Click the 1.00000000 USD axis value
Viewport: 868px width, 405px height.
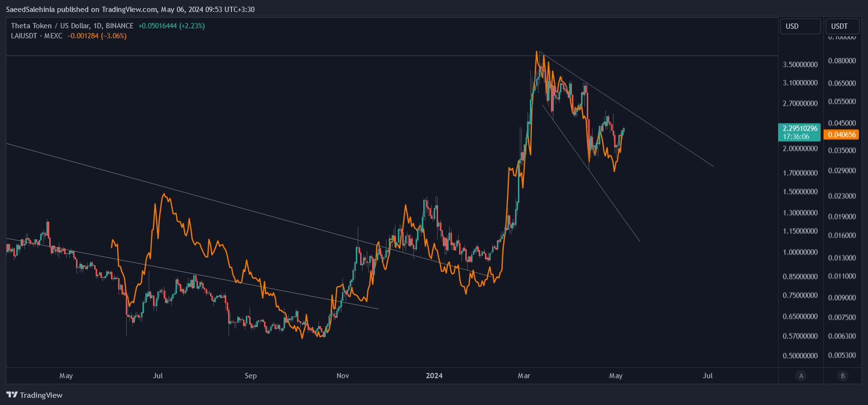coord(800,252)
